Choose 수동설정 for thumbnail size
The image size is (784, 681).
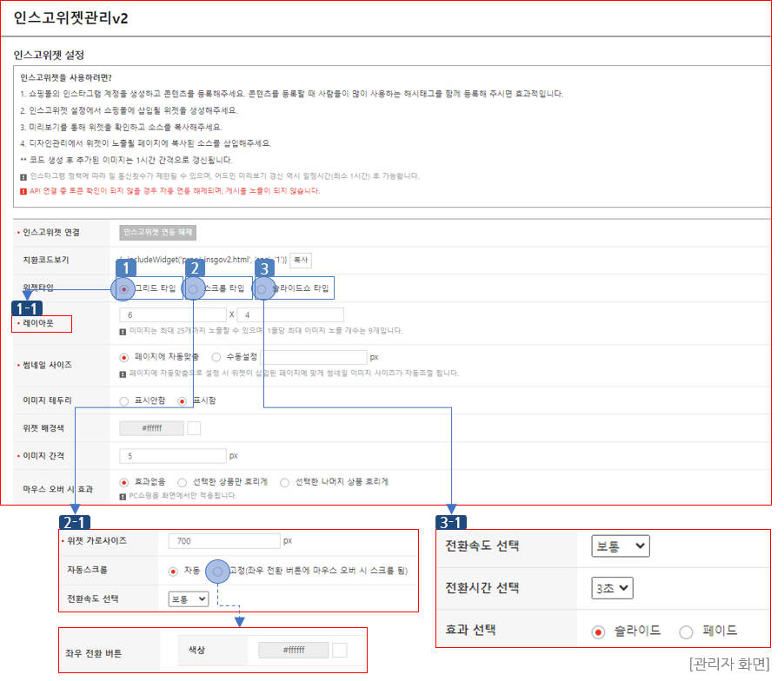[216, 357]
